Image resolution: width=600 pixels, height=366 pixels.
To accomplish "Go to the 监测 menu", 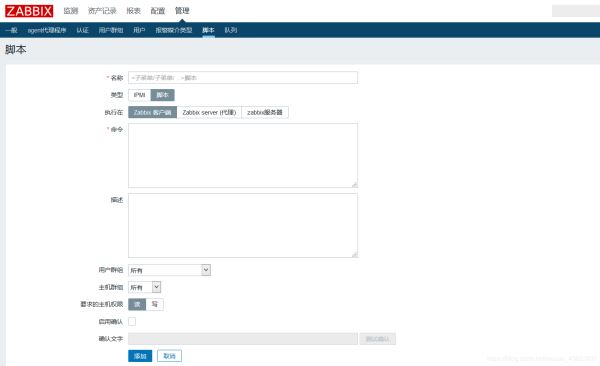I will (71, 11).
